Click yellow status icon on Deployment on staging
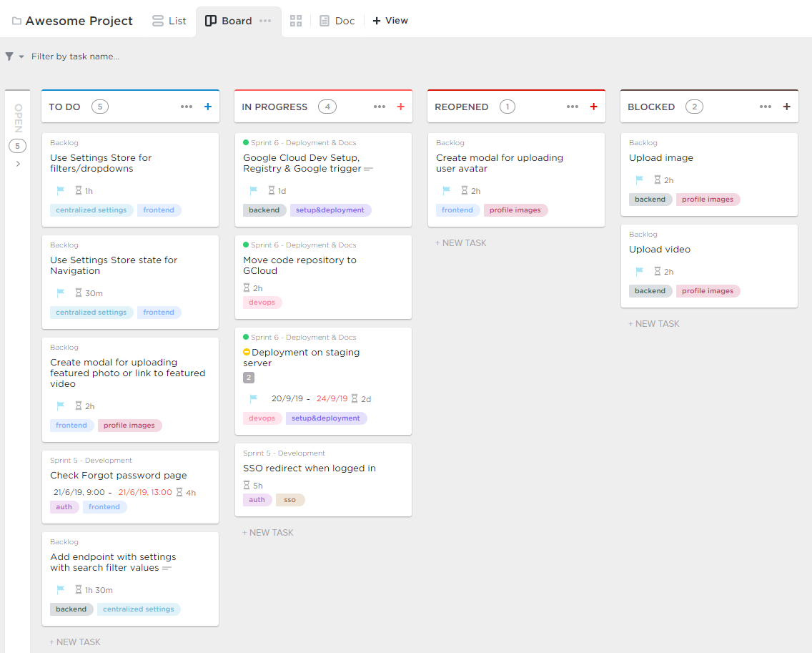812x653 pixels. coord(247,353)
